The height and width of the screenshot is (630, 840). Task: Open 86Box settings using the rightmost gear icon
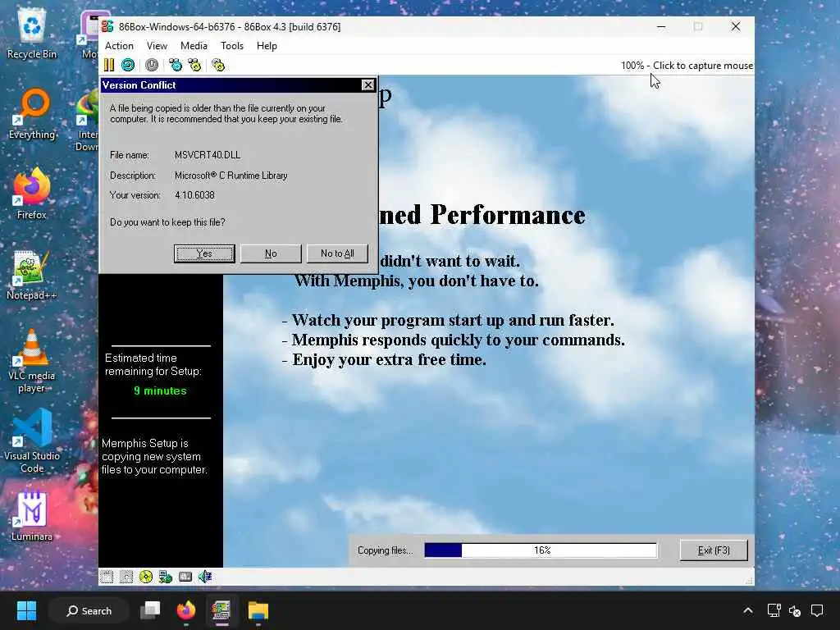218,66
